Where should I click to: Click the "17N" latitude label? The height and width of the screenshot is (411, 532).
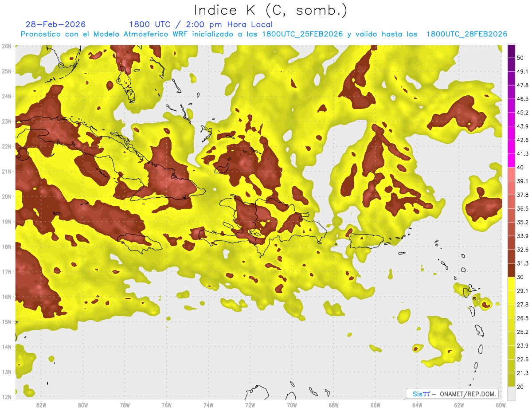[6, 271]
